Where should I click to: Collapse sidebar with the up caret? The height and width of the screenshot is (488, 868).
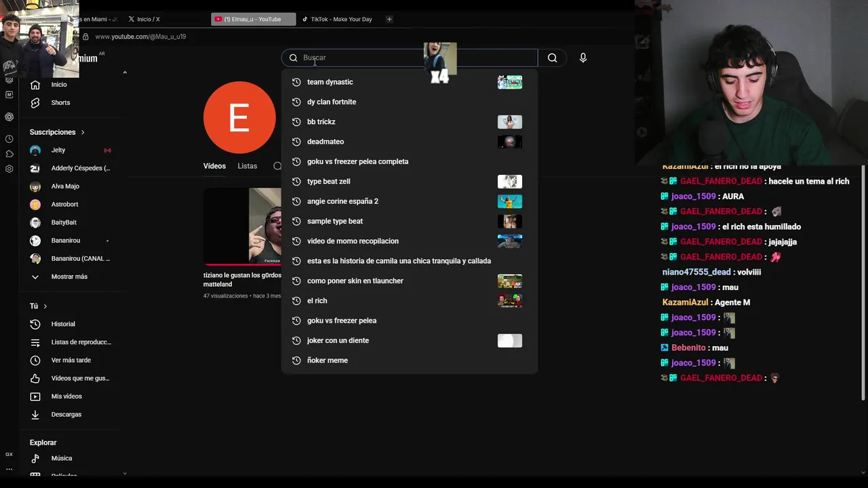(x=125, y=73)
